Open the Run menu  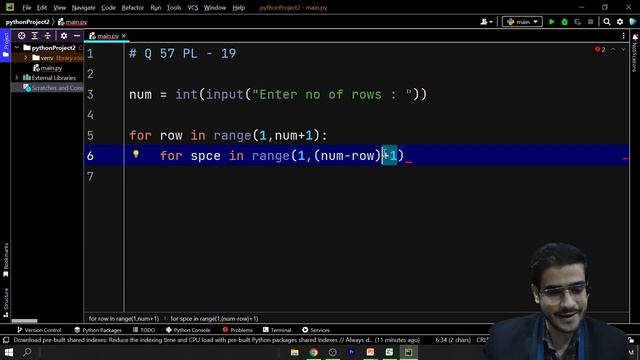coord(156,7)
